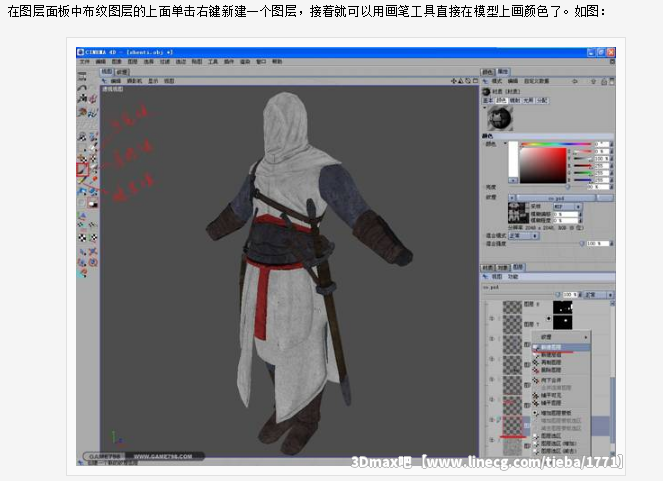
Task: Open the 工具 menu
Action: (x=212, y=62)
